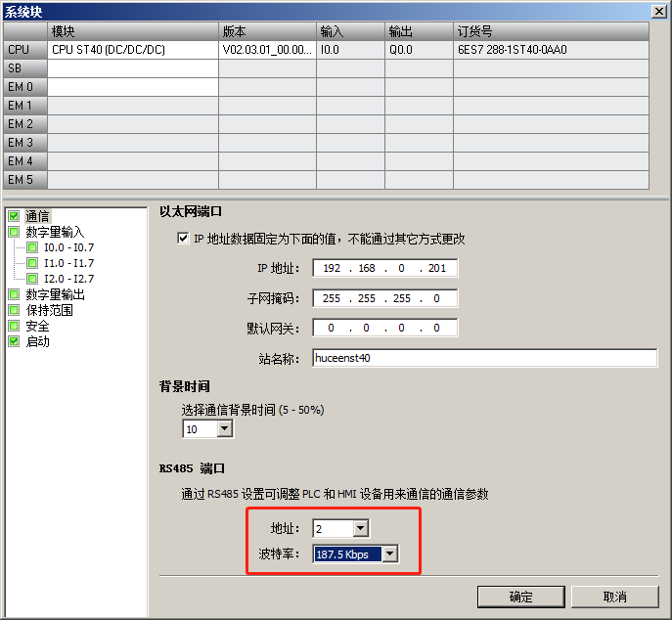
Task: Select the EM 3 row header
Action: coord(25,143)
